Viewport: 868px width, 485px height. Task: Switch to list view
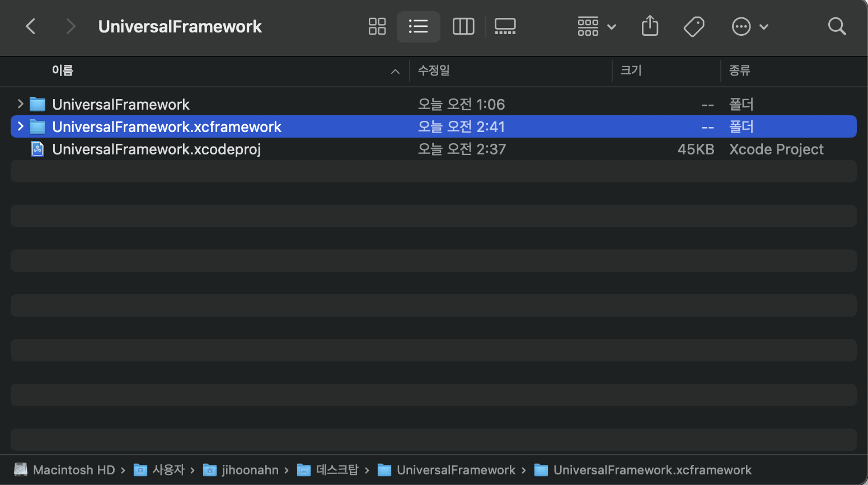click(418, 26)
